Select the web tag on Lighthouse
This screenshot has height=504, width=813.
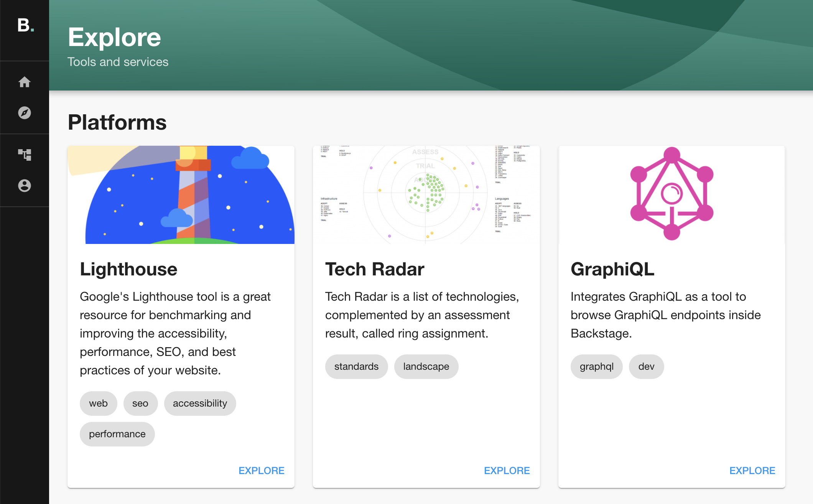pyautogui.click(x=98, y=403)
